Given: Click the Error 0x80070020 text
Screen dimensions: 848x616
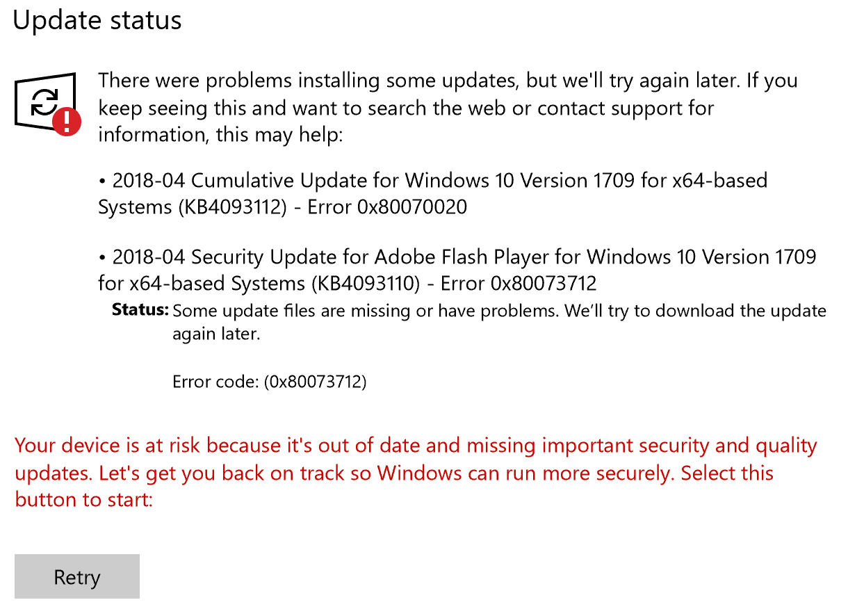Looking at the screenshot, I should 387,206.
